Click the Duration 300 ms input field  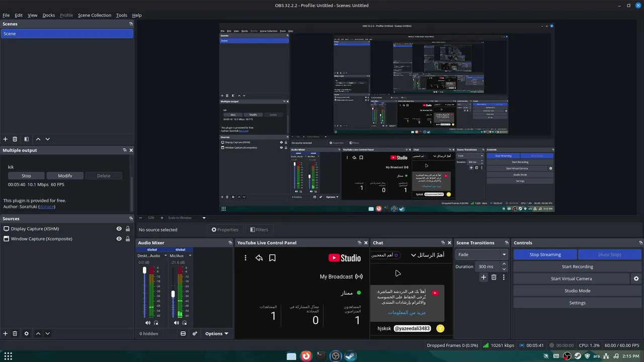(489, 266)
